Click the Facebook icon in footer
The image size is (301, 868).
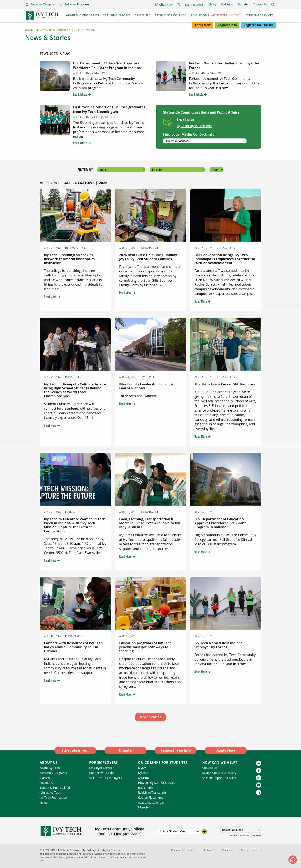[x=259, y=770]
